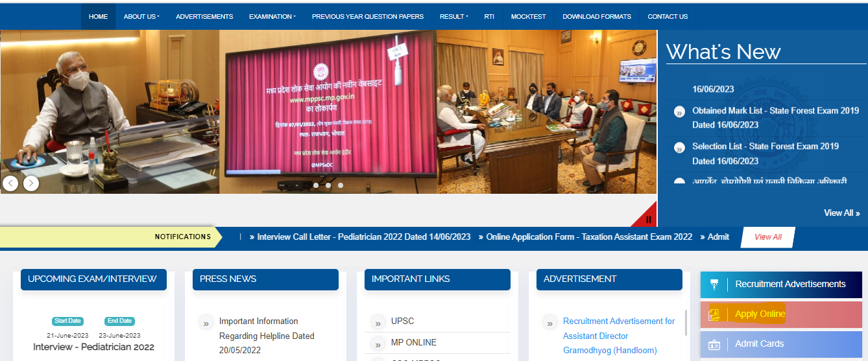868x361 pixels.
Task: Open the MOCKTEST menu item
Action: pyautogui.click(x=529, y=16)
